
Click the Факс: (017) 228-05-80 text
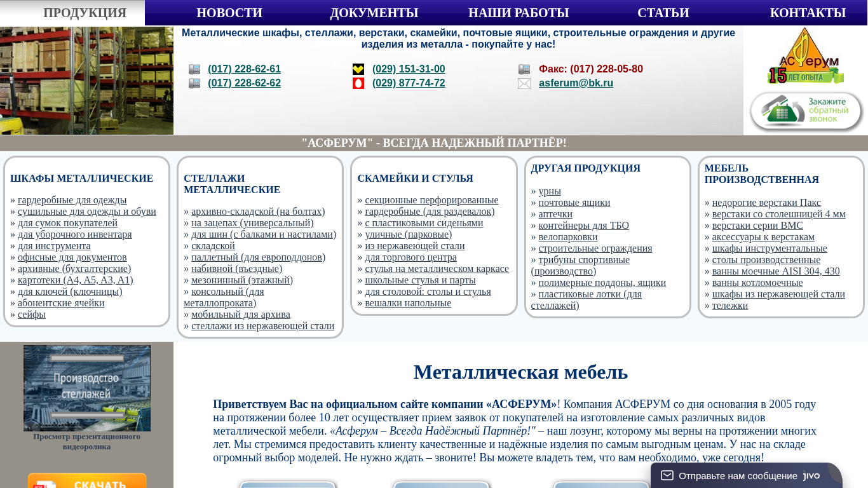[591, 69]
